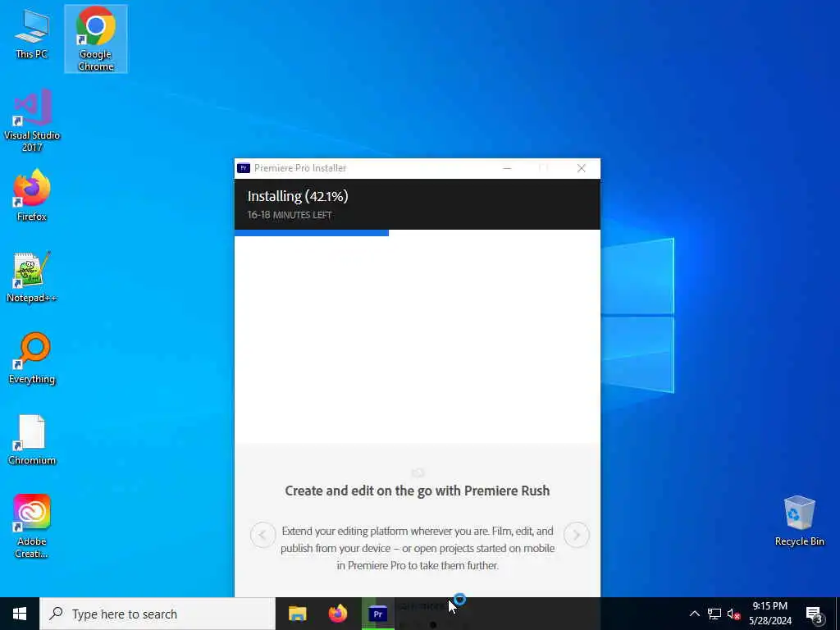Click the Installing (42.1%) status text
The width and height of the screenshot is (840, 630).
pos(298,196)
